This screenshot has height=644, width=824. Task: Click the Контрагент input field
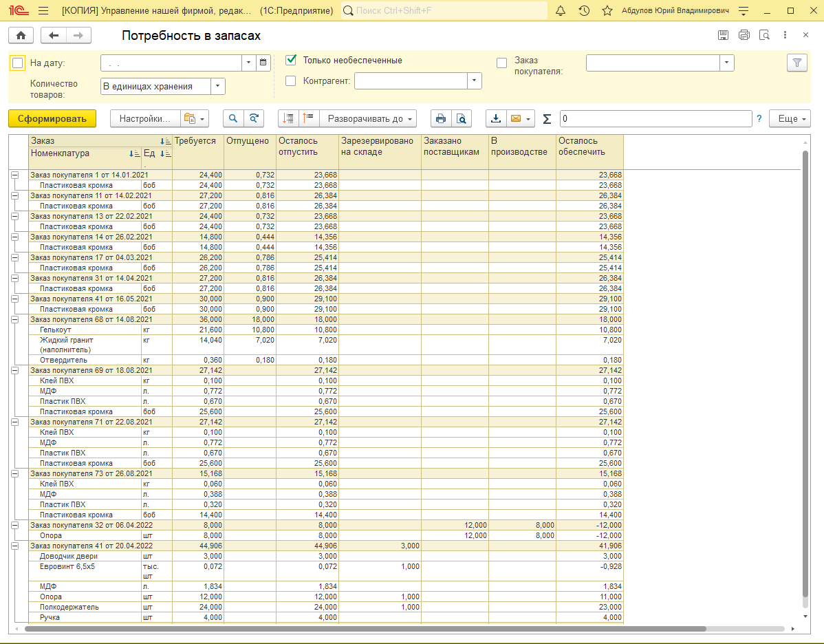411,81
